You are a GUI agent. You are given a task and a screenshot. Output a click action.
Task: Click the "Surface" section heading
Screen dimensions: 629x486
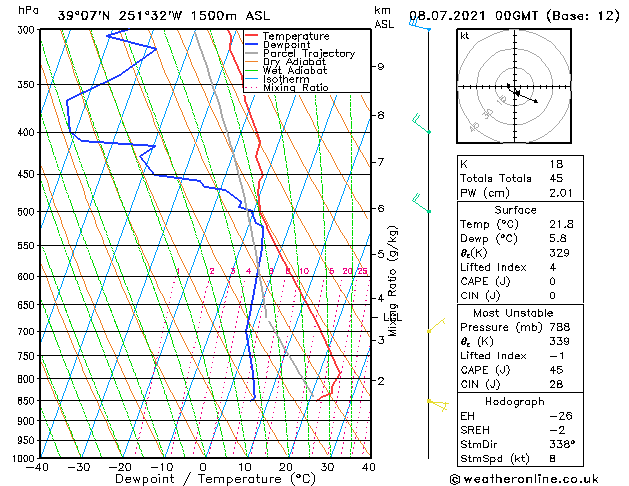(515, 210)
